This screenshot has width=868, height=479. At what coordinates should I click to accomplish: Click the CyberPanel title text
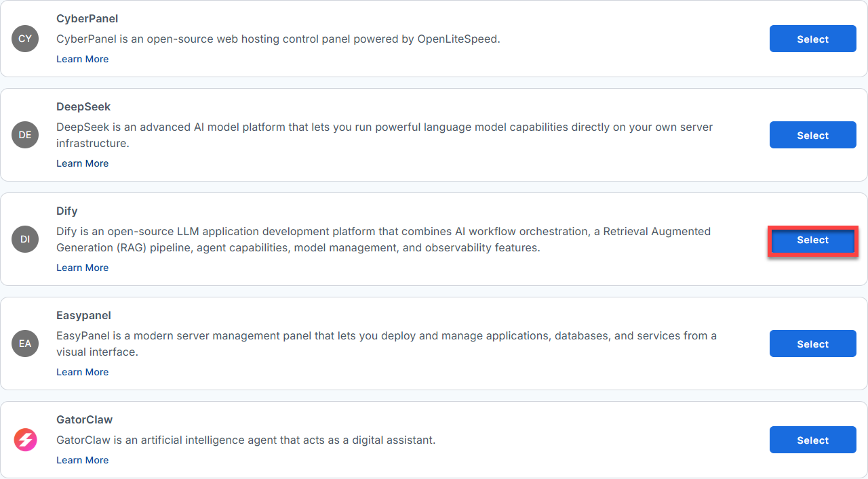pyautogui.click(x=87, y=18)
